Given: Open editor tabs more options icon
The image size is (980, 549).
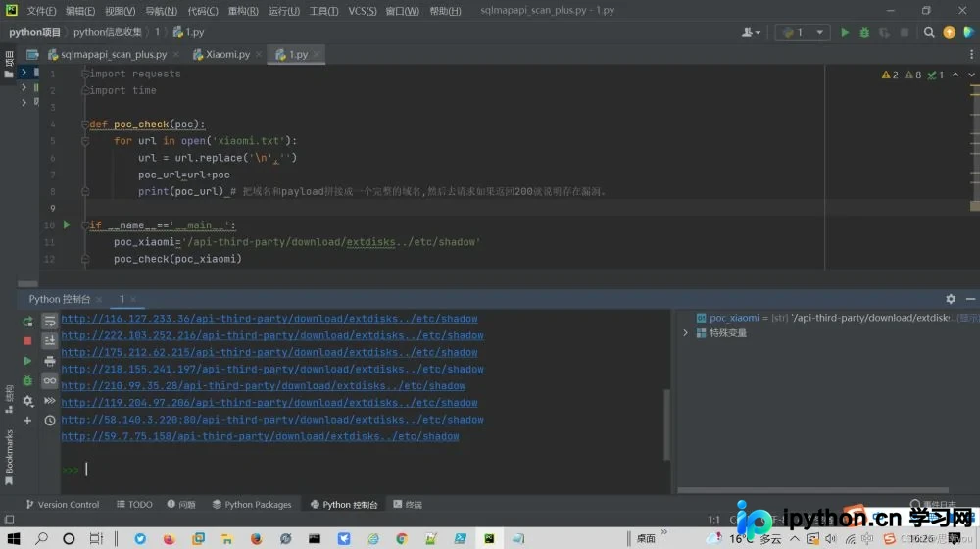Looking at the screenshot, I should click(971, 54).
